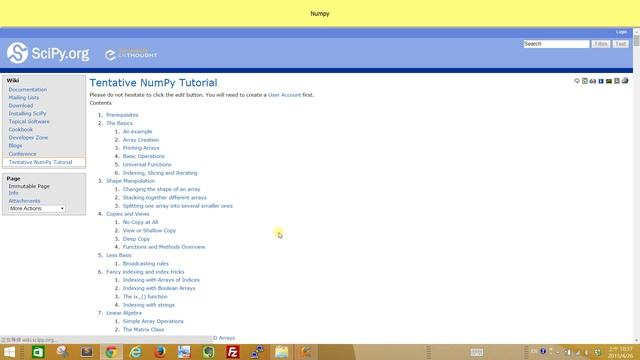The height and width of the screenshot is (360, 640).
Task: Click the printer icon at far right
Action: [x=625, y=81]
